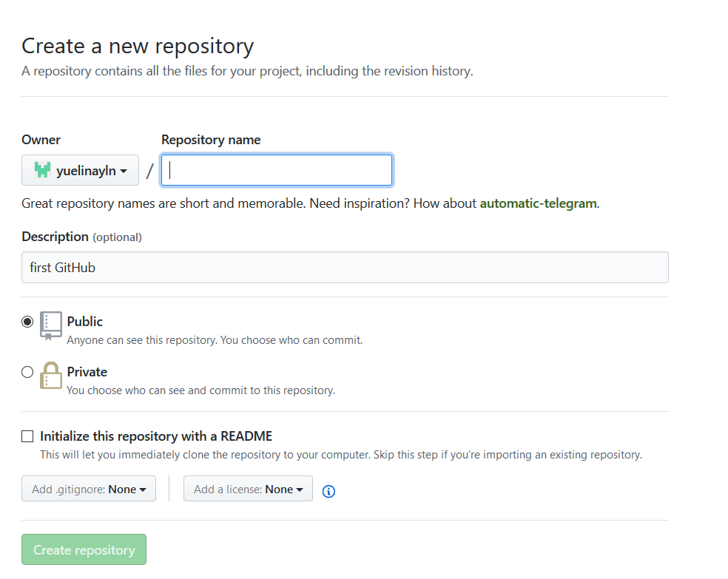The width and height of the screenshot is (728, 579).
Task: Click the Create repository button
Action: [84, 549]
